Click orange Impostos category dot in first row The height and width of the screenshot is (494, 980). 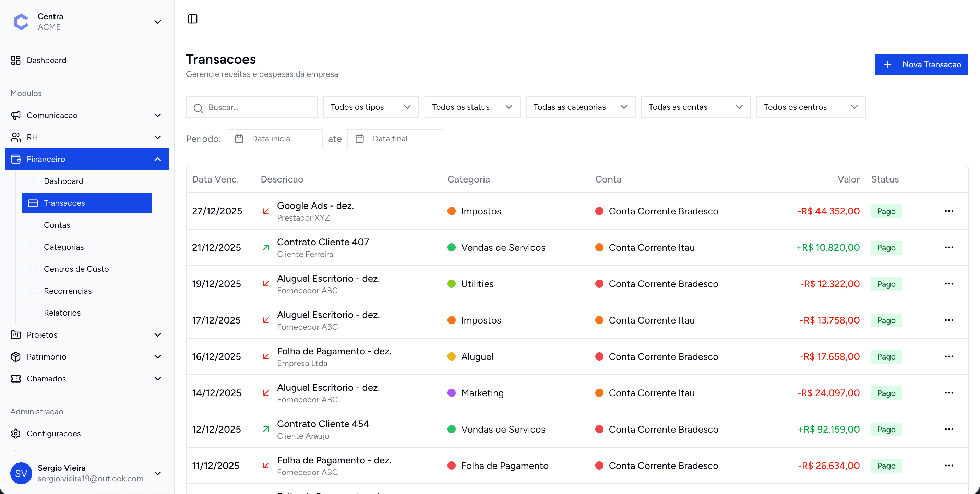coord(452,211)
